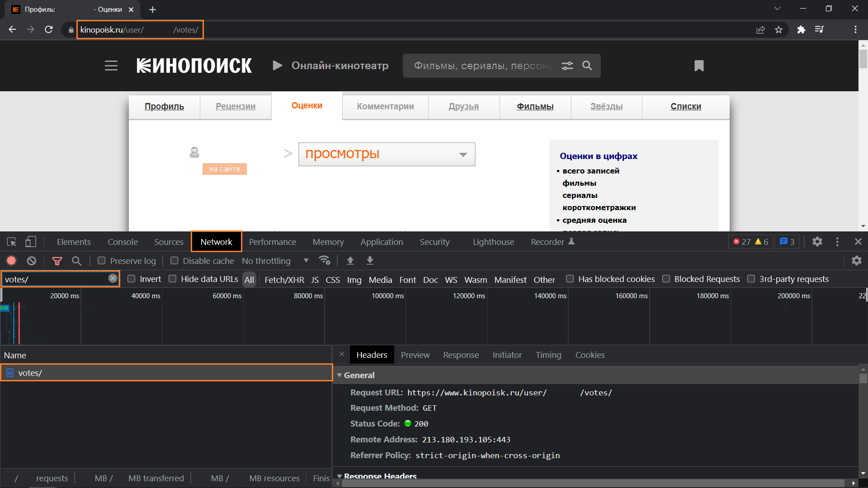Screen dimensions: 868x488
Task: Open the network search magnifier icon
Action: tap(77, 261)
